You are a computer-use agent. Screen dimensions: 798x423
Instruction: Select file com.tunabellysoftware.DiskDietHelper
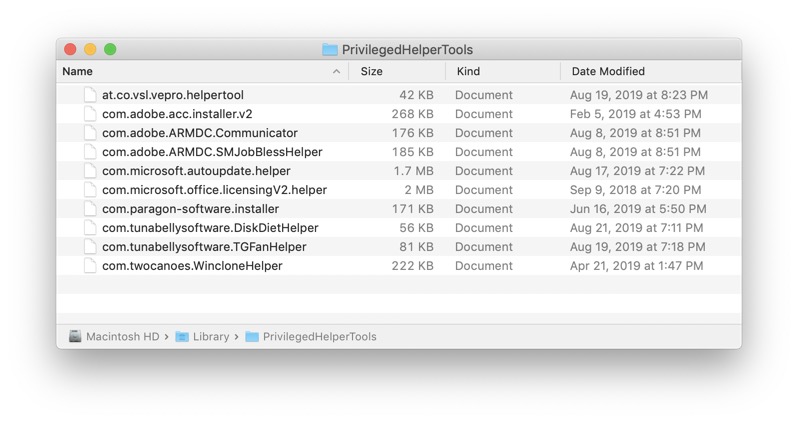coord(210,228)
